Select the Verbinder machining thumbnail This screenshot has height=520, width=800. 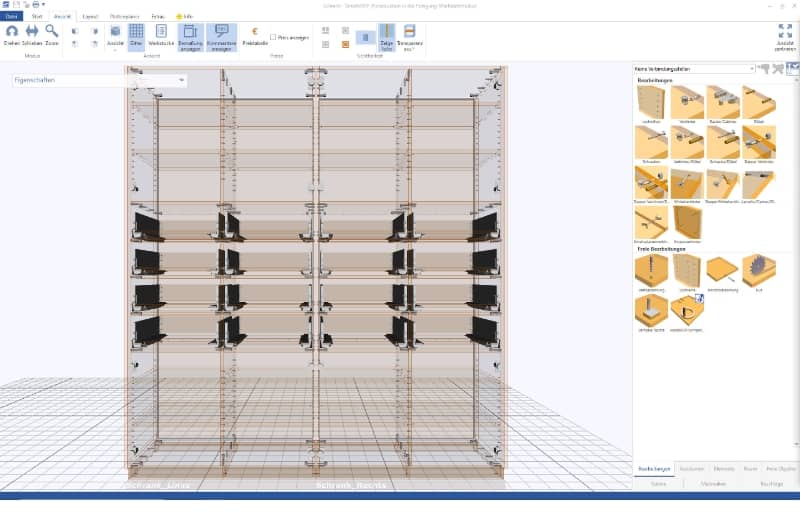click(687, 105)
